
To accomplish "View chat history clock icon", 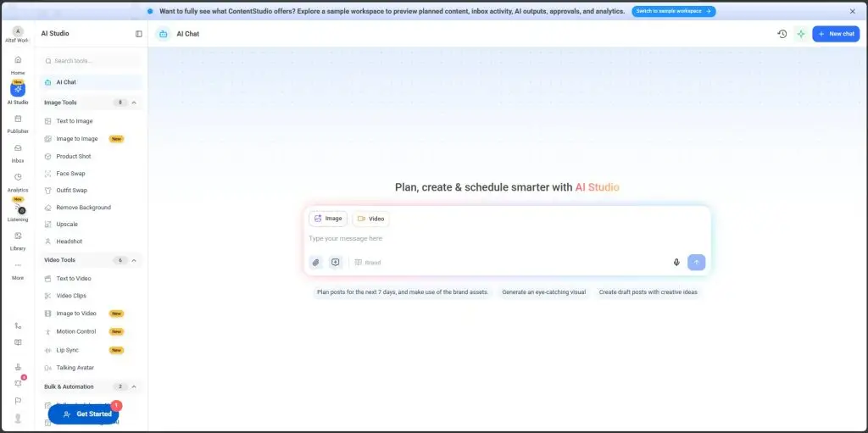I will (782, 34).
